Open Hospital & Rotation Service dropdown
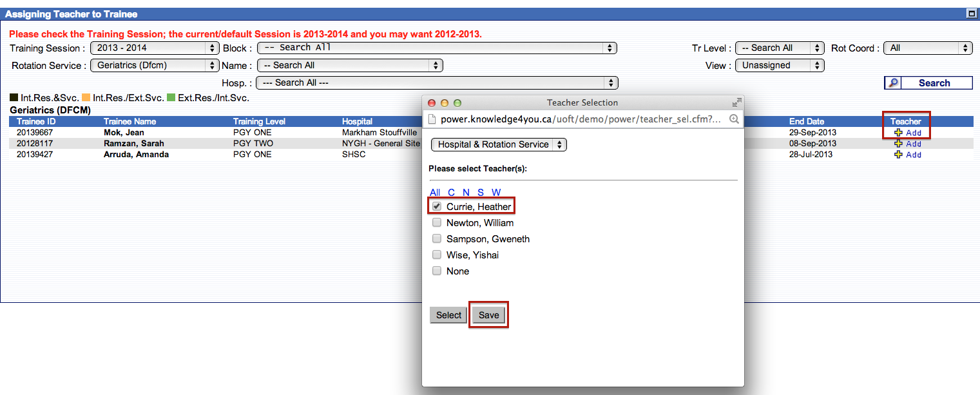Image resolution: width=980 pixels, height=395 pixels. tap(498, 145)
